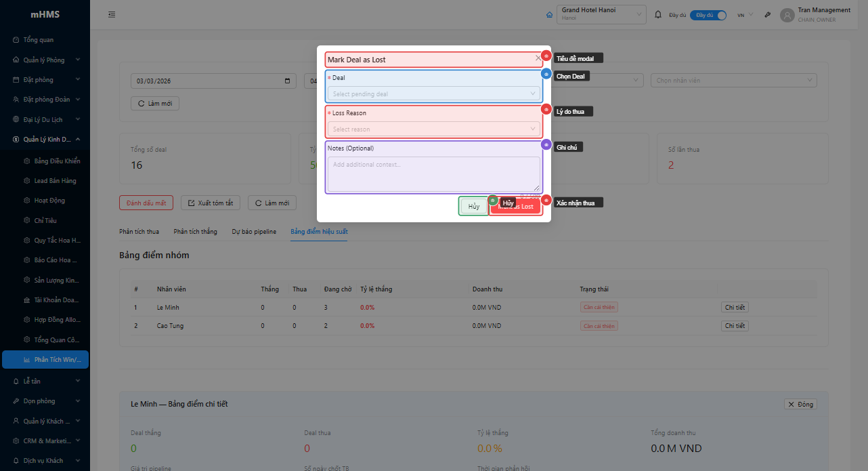Screen dimensions: 868x471
Task: Type in the Notes (Optional) field
Action: pyautogui.click(x=433, y=173)
